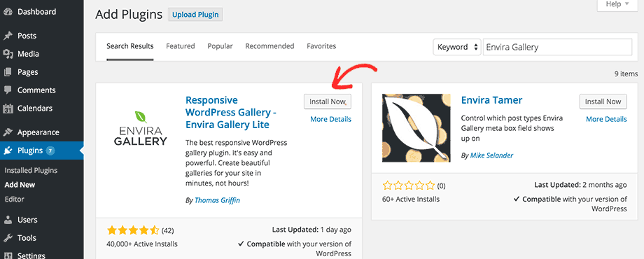644x259 pixels.
Task: Open More Details for Envira Gallery Lite
Action: [x=330, y=120]
